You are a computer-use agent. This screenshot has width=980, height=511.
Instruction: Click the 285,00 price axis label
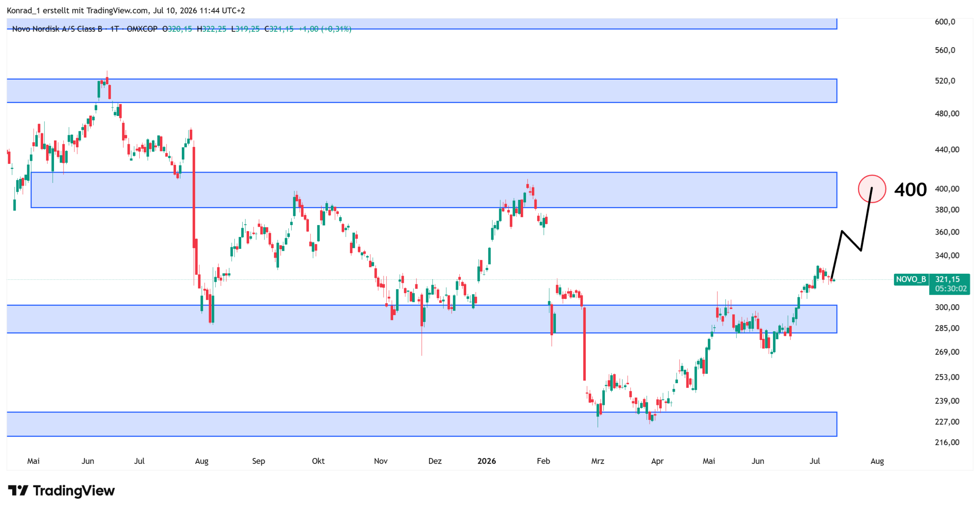947,328
